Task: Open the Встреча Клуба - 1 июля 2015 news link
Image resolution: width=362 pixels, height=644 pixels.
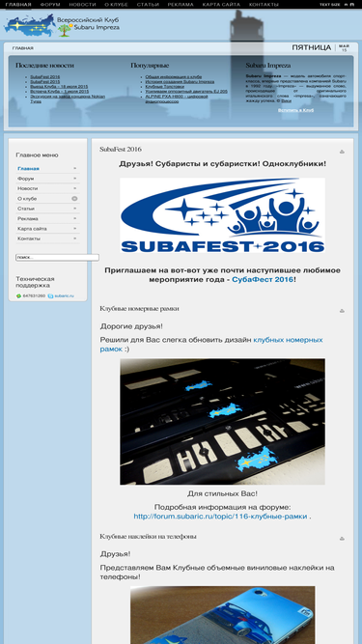Action: [60, 92]
